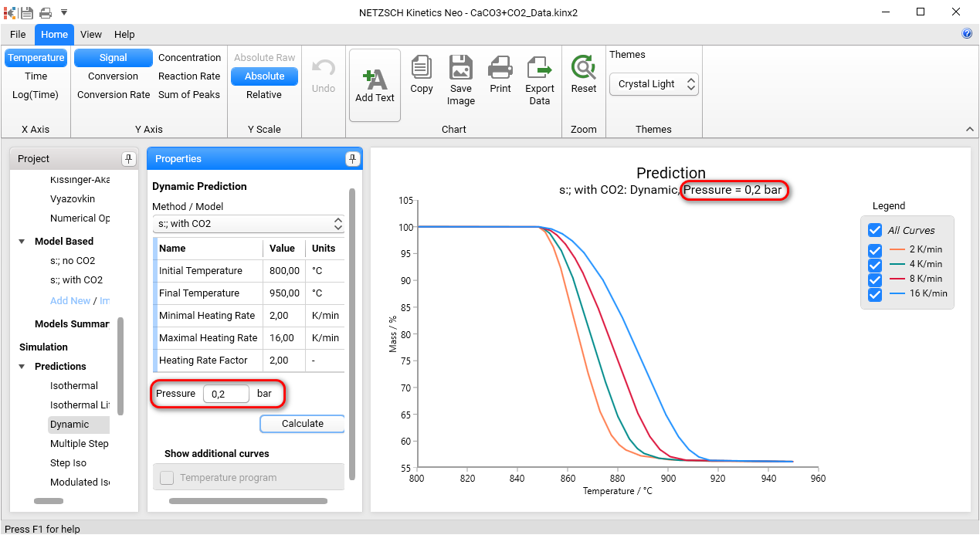
Task: Uncheck the All Curves legend checkbox
Action: (x=874, y=230)
